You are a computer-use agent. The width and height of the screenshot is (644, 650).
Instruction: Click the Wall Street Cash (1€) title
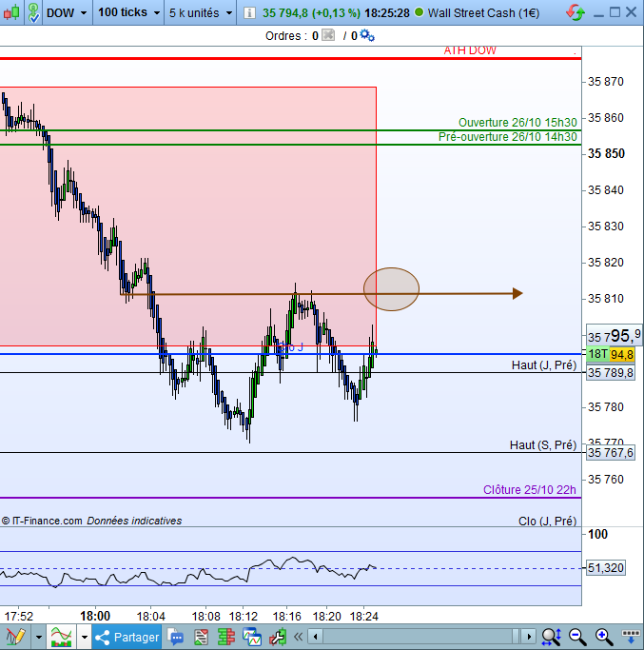[x=483, y=13]
